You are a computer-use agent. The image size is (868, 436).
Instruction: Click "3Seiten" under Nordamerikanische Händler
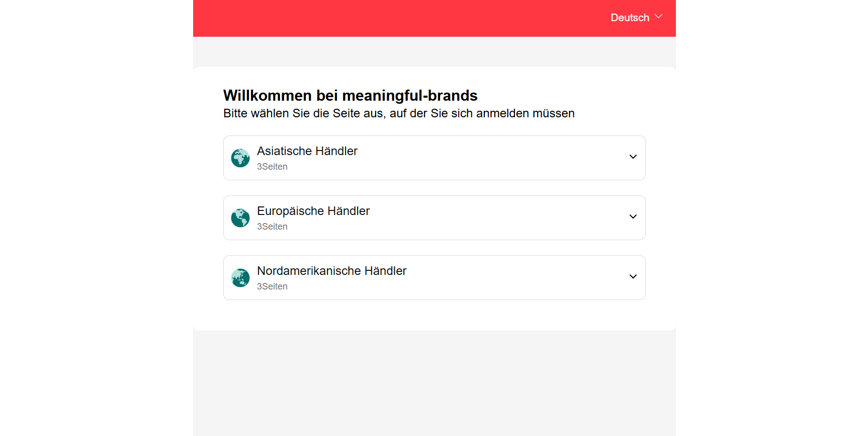point(272,286)
